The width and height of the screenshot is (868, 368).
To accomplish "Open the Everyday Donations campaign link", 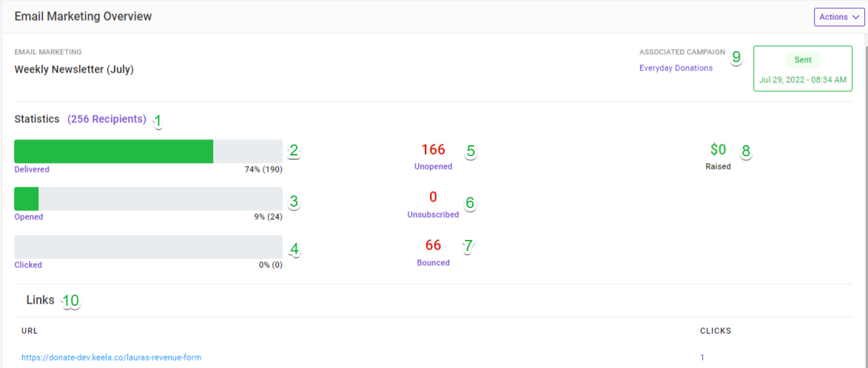I will 676,68.
